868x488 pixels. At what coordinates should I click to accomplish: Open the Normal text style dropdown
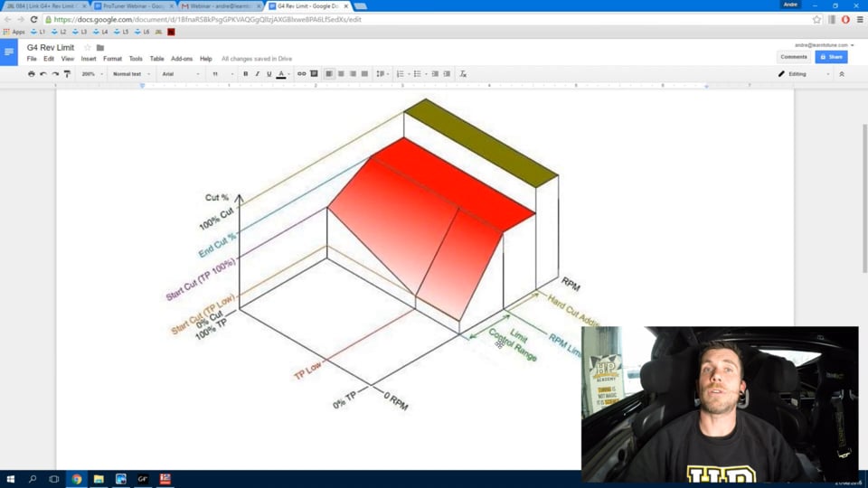(x=131, y=73)
